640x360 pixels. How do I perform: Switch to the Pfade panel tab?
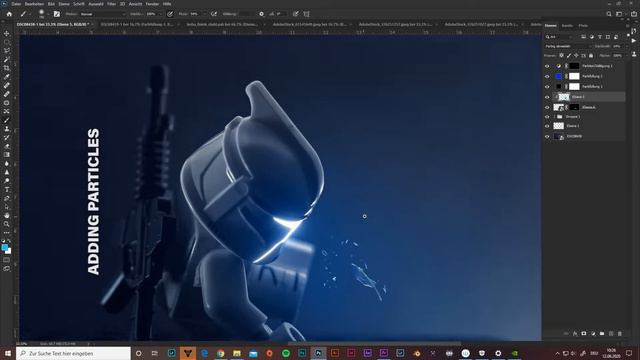[583, 26]
